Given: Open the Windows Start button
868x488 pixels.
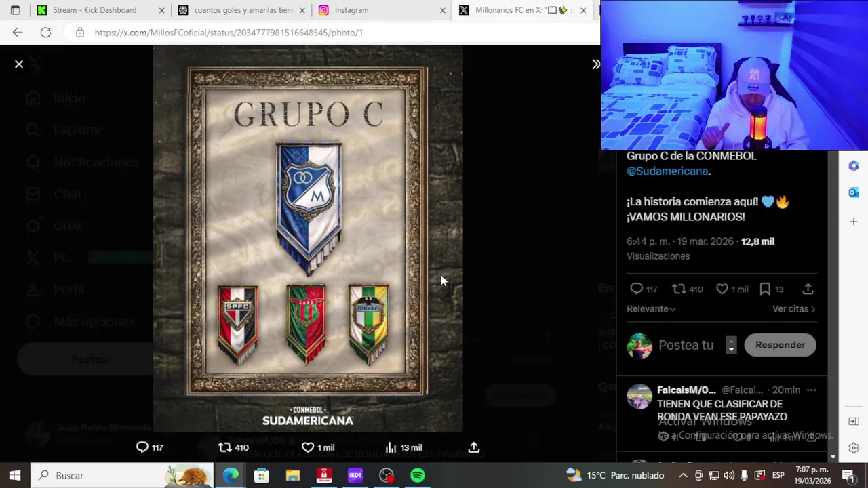Looking at the screenshot, I should 15,476.
